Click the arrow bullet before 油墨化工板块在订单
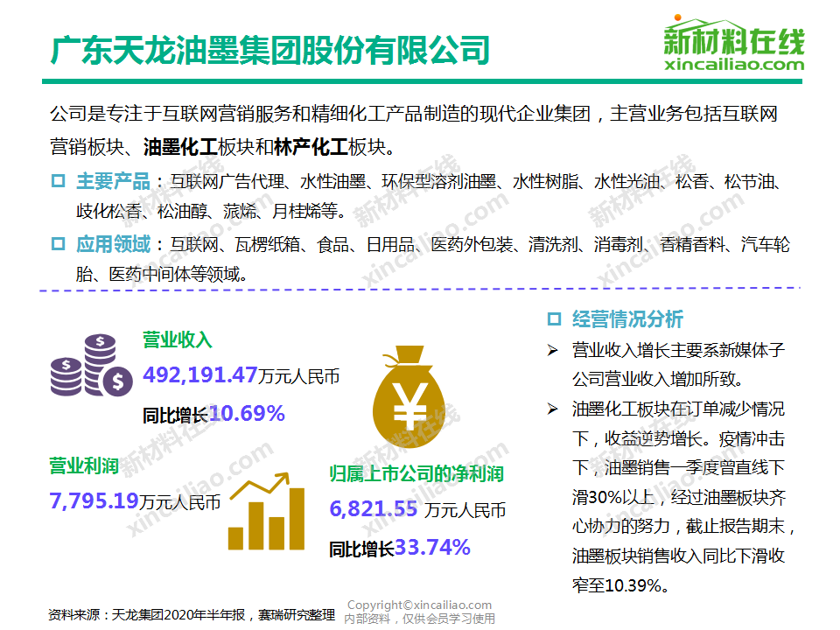Viewport: 840px width, 630px height. pos(552,409)
